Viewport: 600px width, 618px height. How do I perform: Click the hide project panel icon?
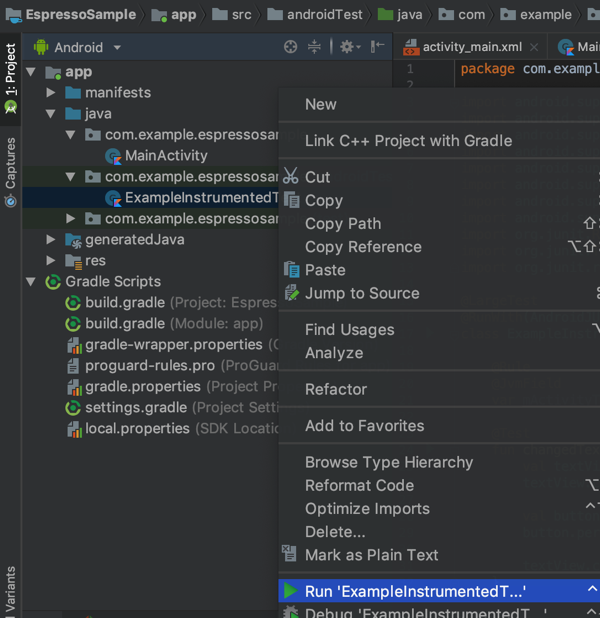[377, 47]
